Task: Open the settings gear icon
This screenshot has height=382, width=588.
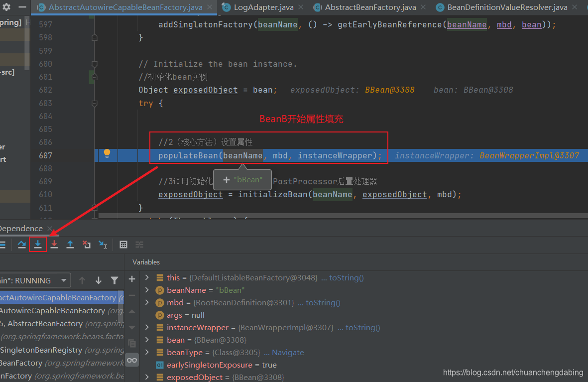Action: [x=6, y=7]
